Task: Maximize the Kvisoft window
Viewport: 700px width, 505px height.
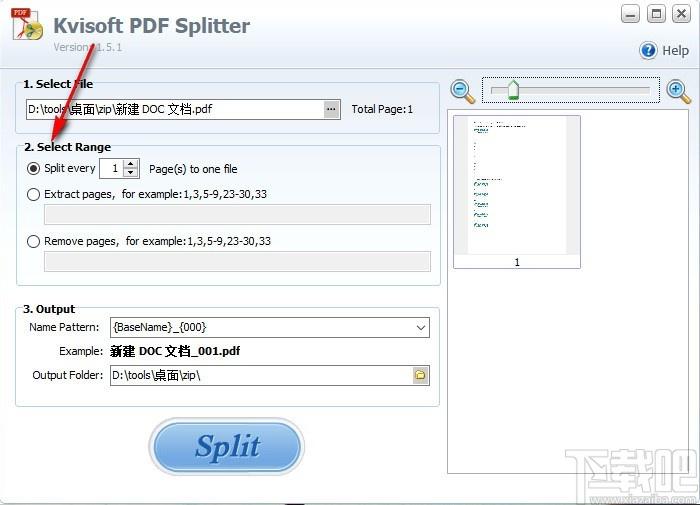Action: (x=656, y=14)
